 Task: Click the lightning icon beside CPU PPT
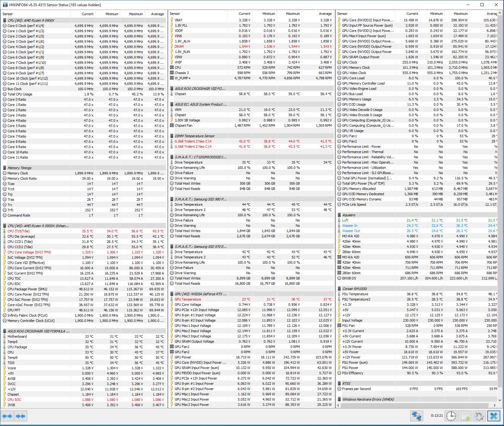5,310
